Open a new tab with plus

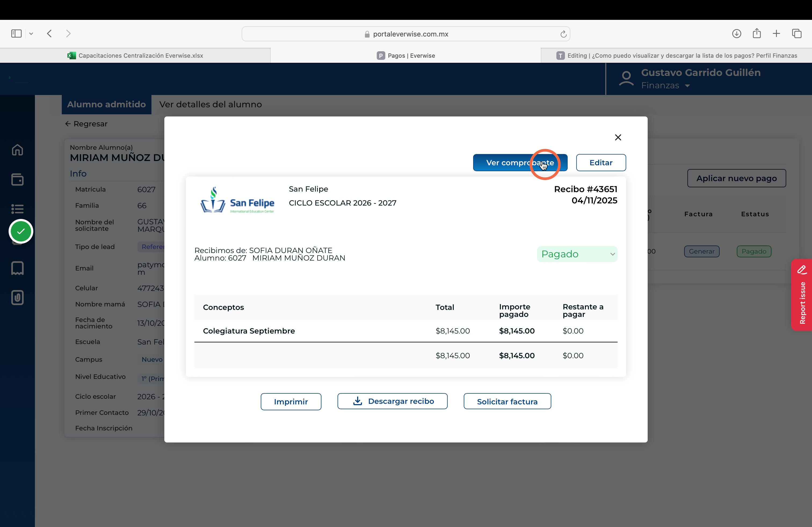point(776,33)
